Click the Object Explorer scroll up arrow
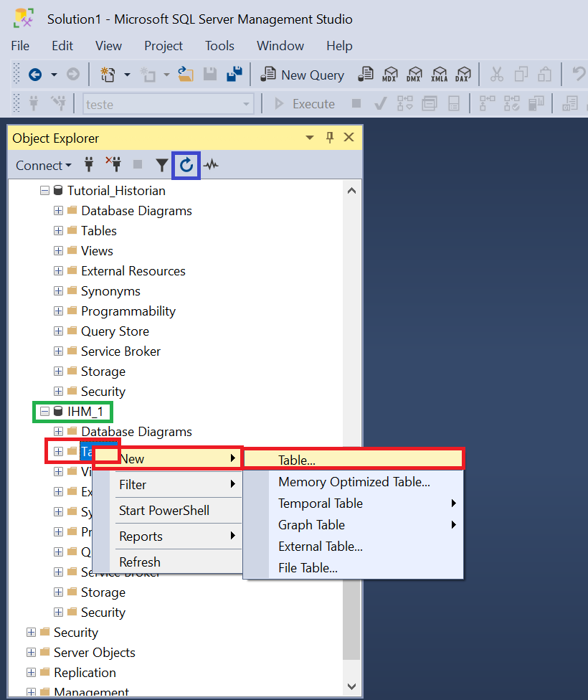 point(352,191)
